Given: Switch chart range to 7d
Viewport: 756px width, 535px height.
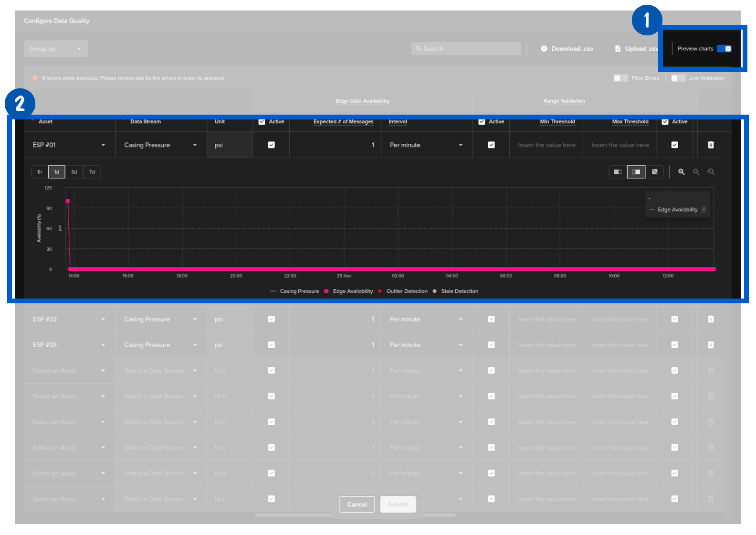Looking at the screenshot, I should point(92,172).
